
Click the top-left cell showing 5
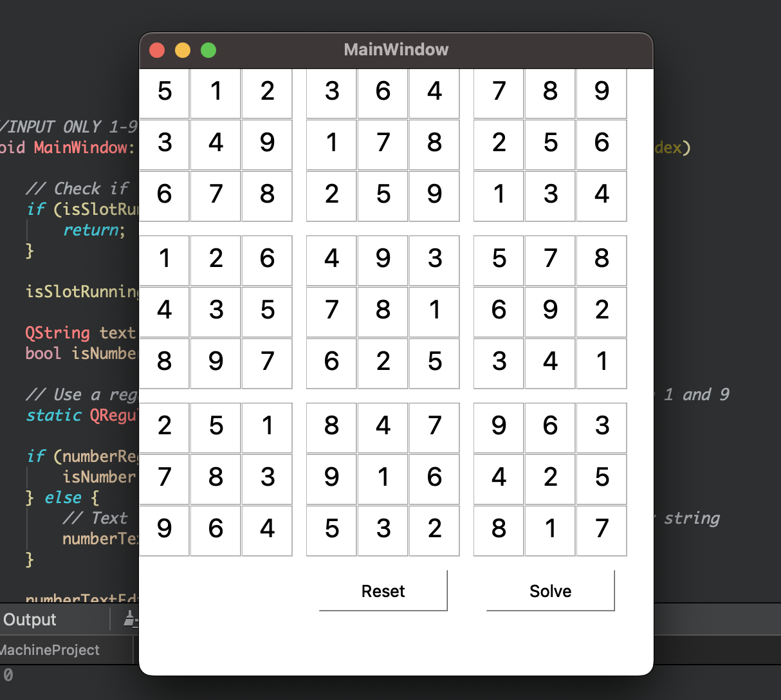point(164,93)
